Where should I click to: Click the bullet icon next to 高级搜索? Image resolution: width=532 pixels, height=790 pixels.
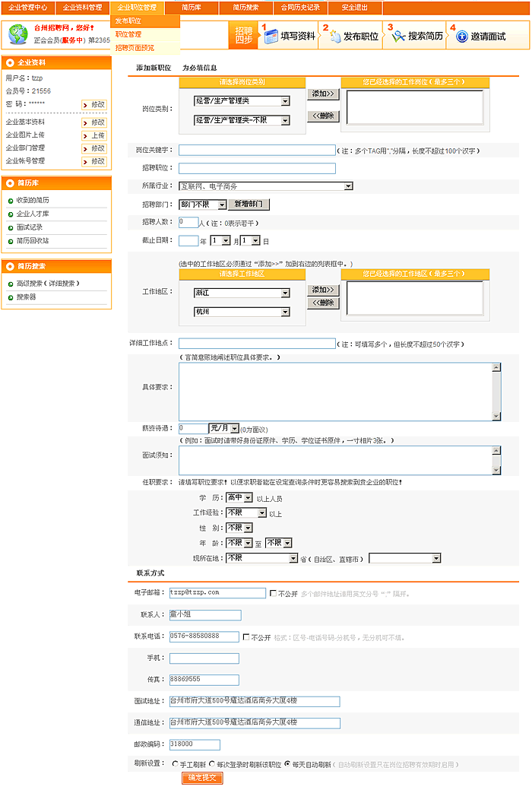[10, 284]
